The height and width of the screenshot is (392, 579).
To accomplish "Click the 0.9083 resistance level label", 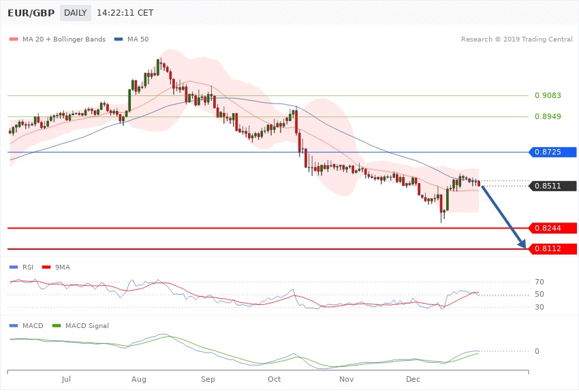I will point(548,96).
